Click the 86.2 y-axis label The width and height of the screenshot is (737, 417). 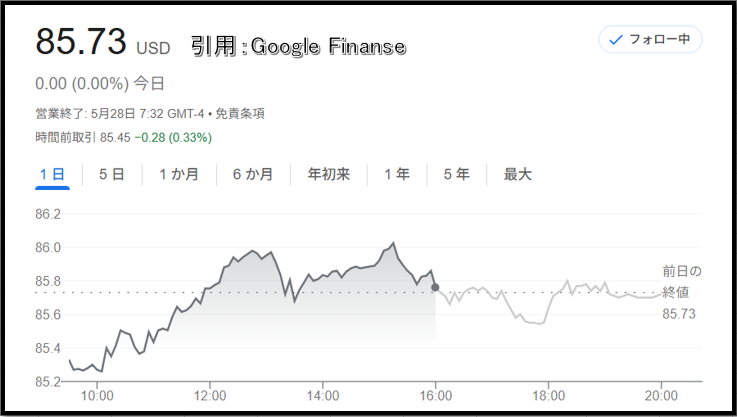click(x=48, y=214)
